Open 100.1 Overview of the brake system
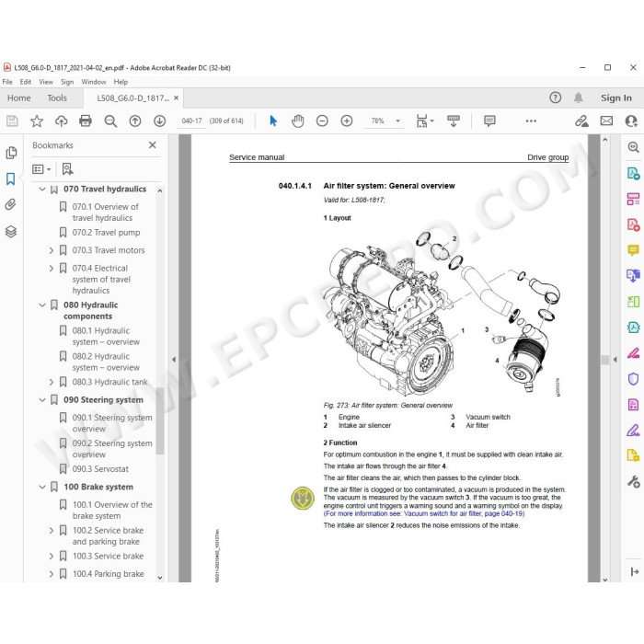Viewport: 644px width, 644px height. (112, 510)
